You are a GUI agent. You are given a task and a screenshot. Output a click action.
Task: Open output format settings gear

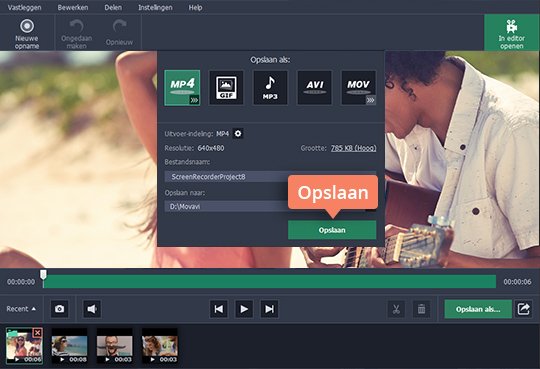click(x=238, y=133)
